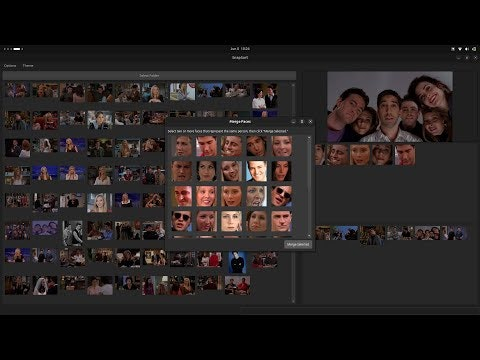
Task: Minimize the Merge Faces dialog
Action: point(293,122)
